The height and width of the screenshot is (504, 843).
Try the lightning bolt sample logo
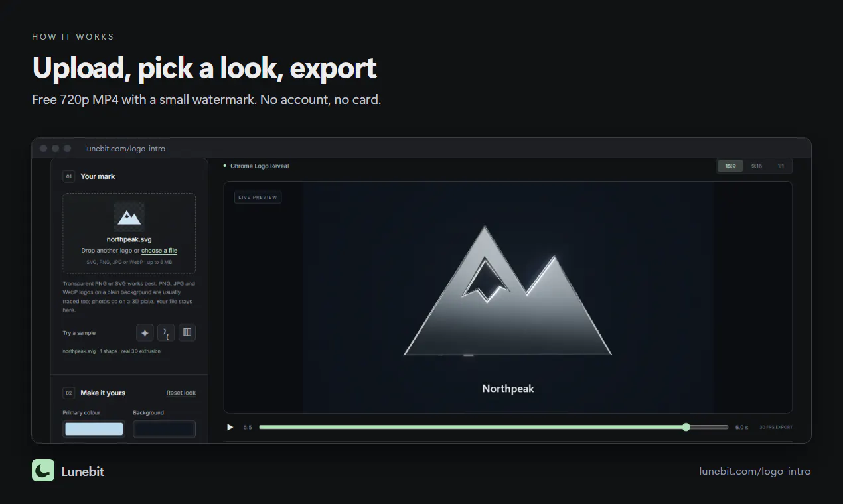166,333
